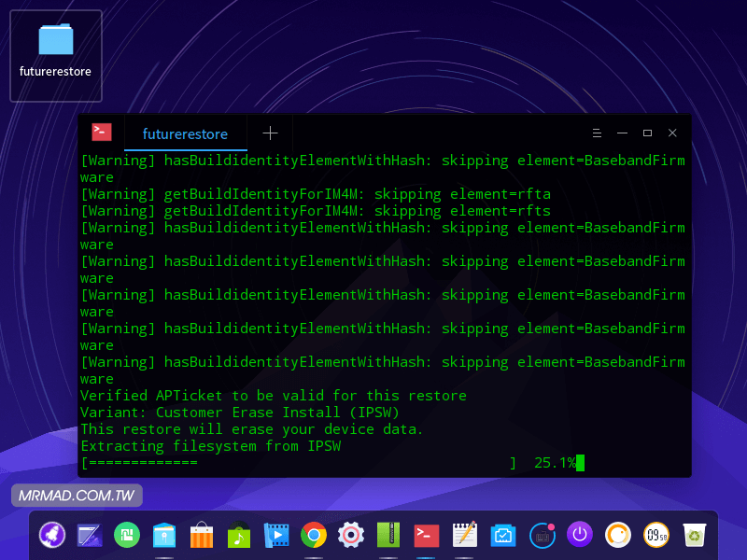Click the extraction progress bar in terminal
The image size is (747, 560).
click(x=299, y=463)
